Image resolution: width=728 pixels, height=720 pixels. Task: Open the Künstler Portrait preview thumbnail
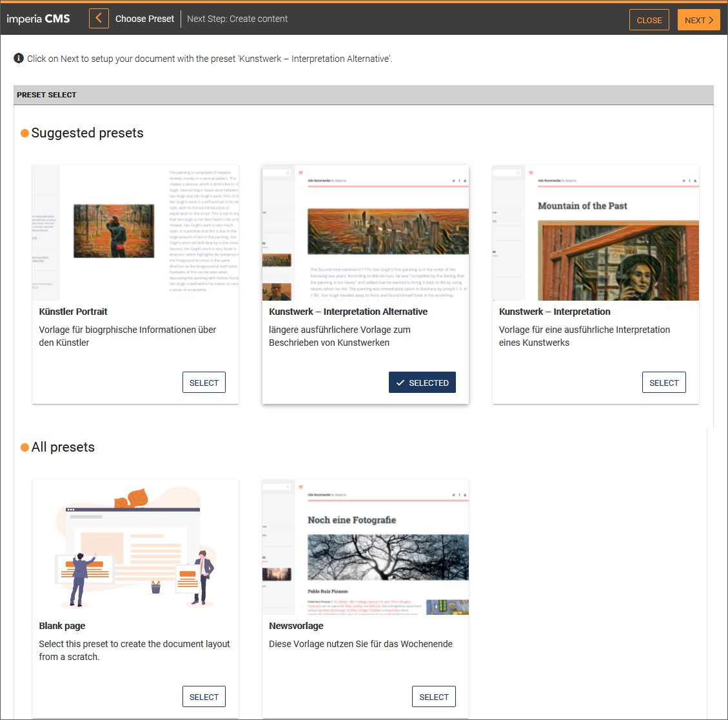(135, 233)
